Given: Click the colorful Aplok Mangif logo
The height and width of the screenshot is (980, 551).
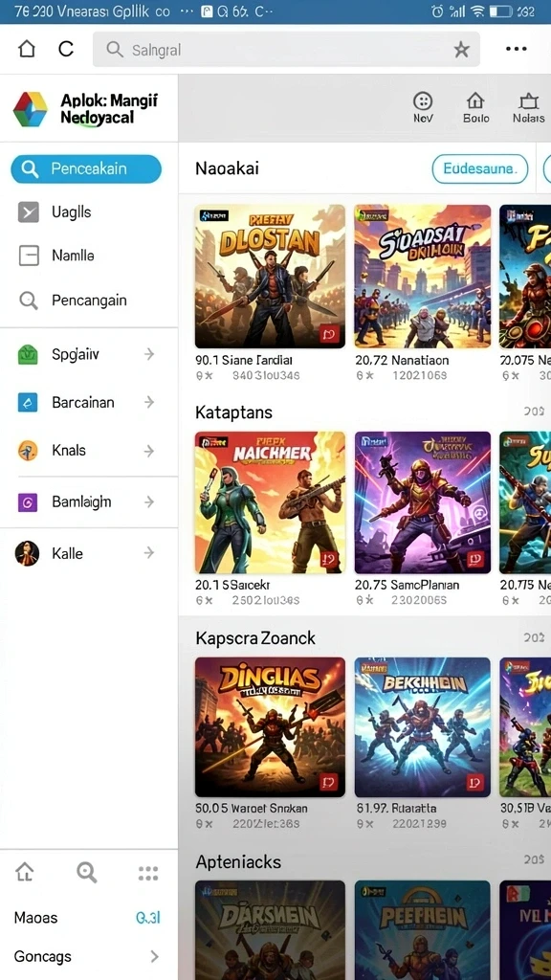Looking at the screenshot, I should click(x=30, y=109).
